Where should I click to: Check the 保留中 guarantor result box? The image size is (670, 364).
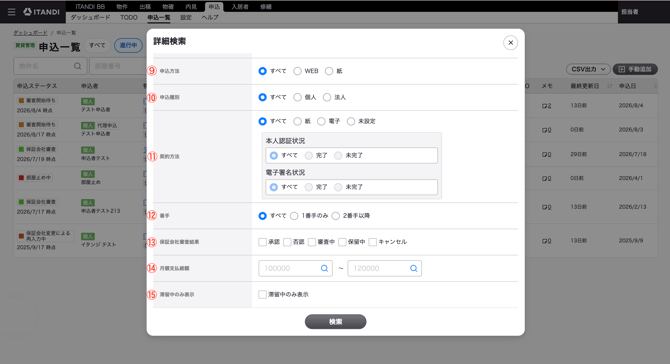(x=342, y=242)
